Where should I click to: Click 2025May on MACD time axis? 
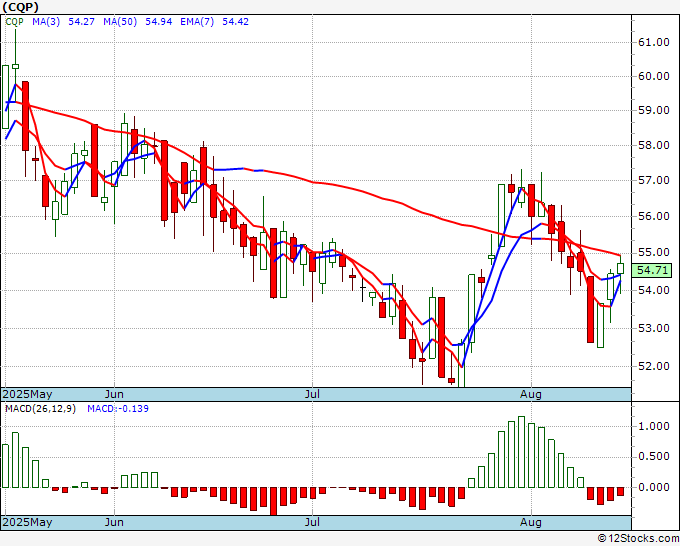27,522
